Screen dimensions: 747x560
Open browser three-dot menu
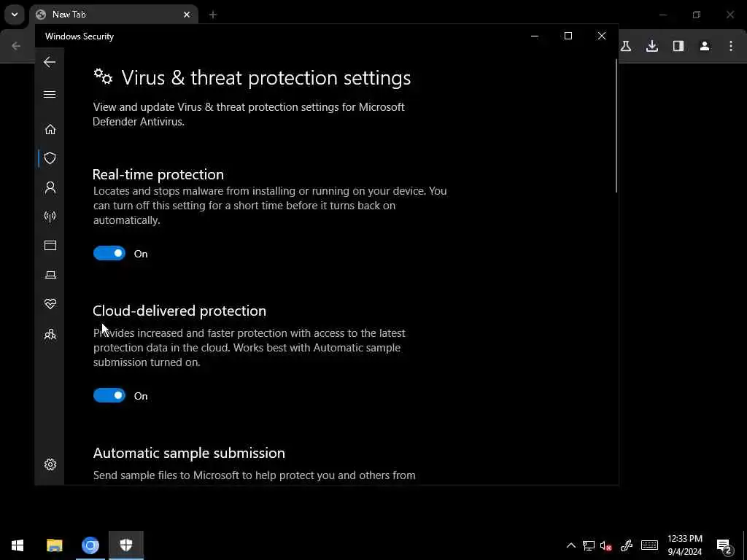coord(731,46)
